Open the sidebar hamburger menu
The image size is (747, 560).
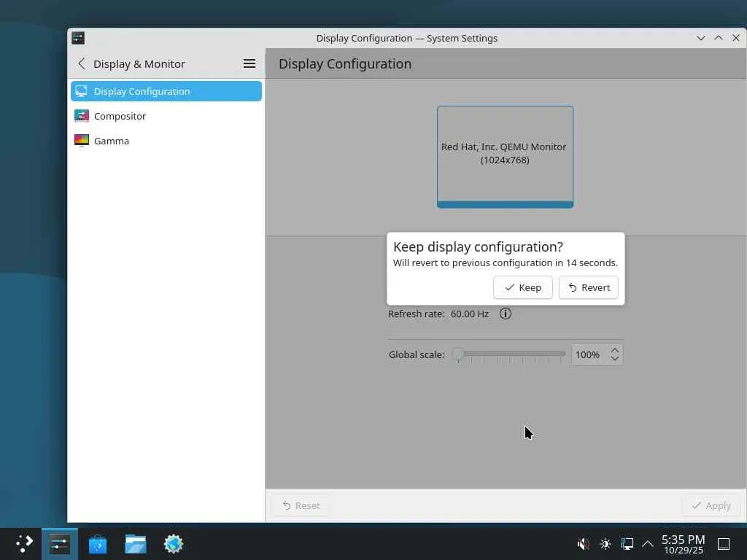click(249, 63)
